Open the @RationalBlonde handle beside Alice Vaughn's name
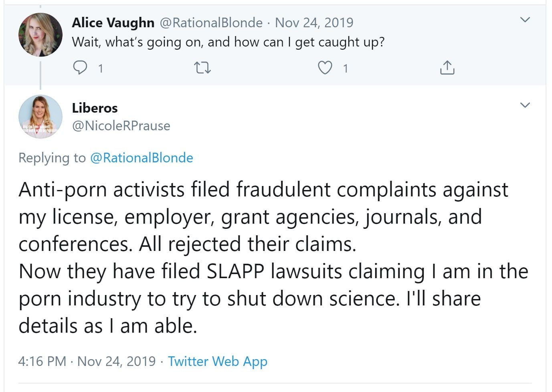This screenshot has width=552, height=392. pos(211,23)
